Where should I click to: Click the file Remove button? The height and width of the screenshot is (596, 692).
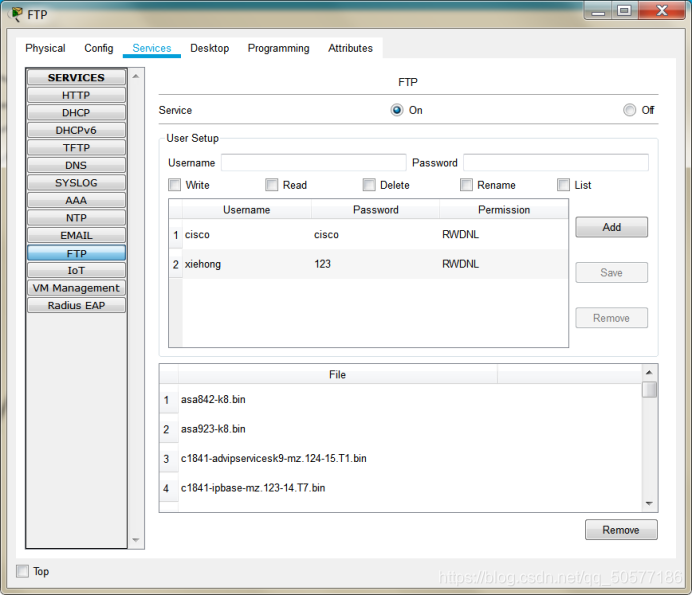621,530
